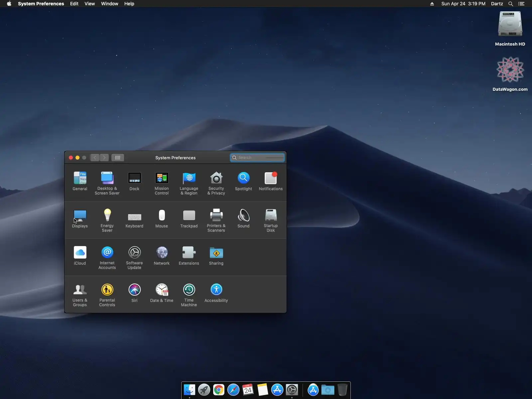
Task: Open Calendar from the Dock
Action: (248, 390)
